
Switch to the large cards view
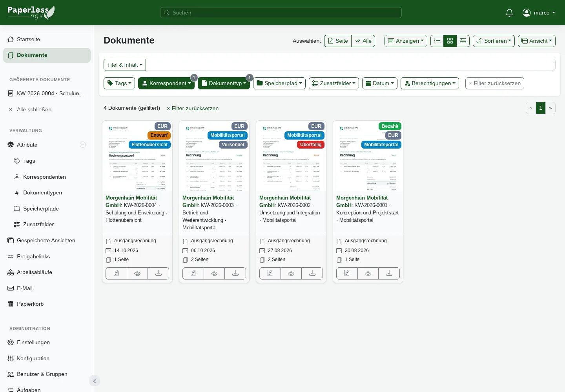click(x=463, y=41)
